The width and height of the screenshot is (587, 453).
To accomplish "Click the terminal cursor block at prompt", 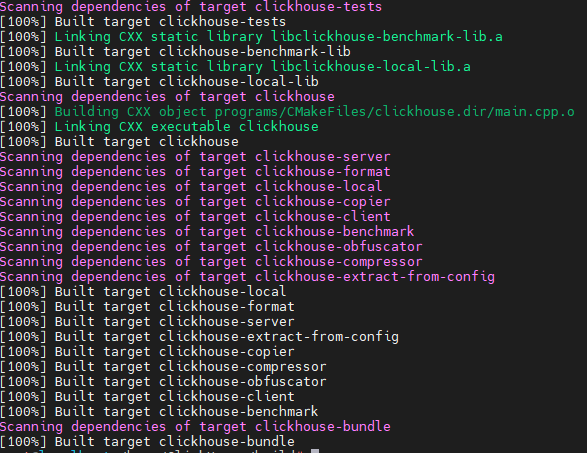I will click(x=315, y=451).
